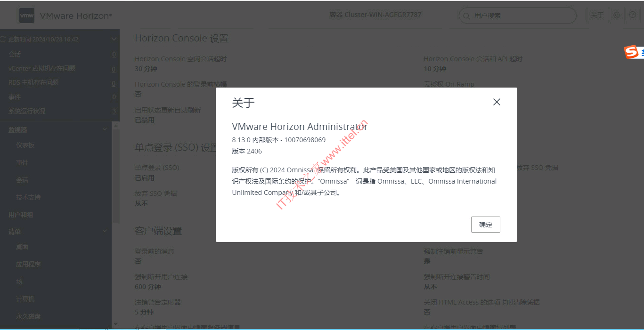The width and height of the screenshot is (644, 330).
Task: Open 技术支持 in the sidebar
Action: point(28,198)
